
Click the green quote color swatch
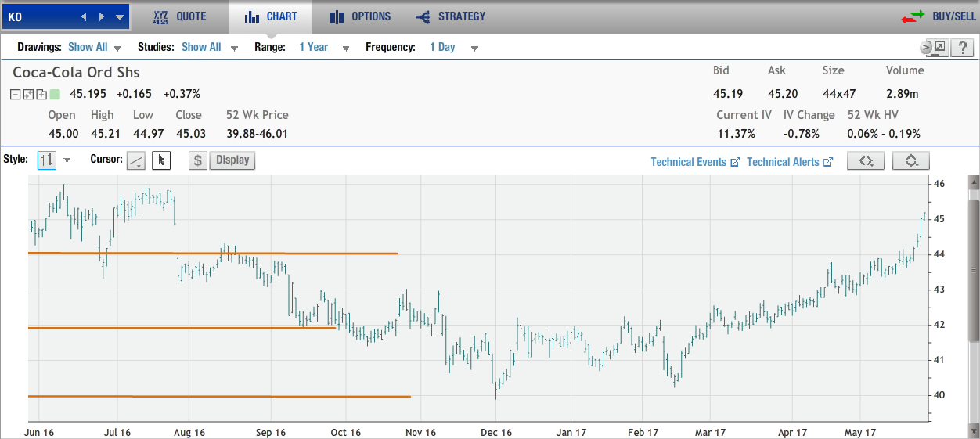55,95
